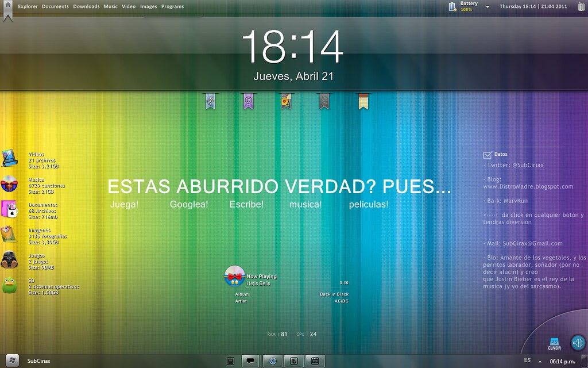Click the musica! link
This screenshot has width=588, height=368.
pyautogui.click(x=305, y=204)
